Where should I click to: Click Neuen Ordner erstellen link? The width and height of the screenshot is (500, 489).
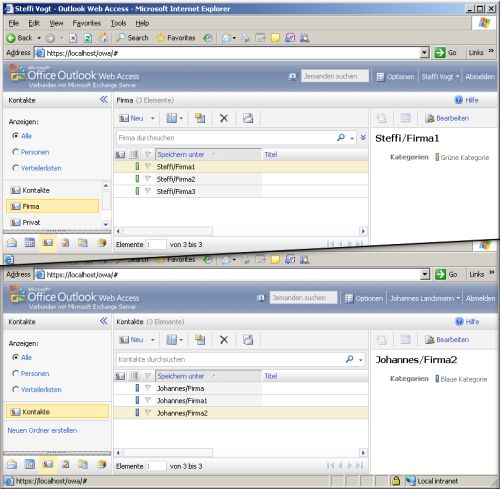(42, 430)
